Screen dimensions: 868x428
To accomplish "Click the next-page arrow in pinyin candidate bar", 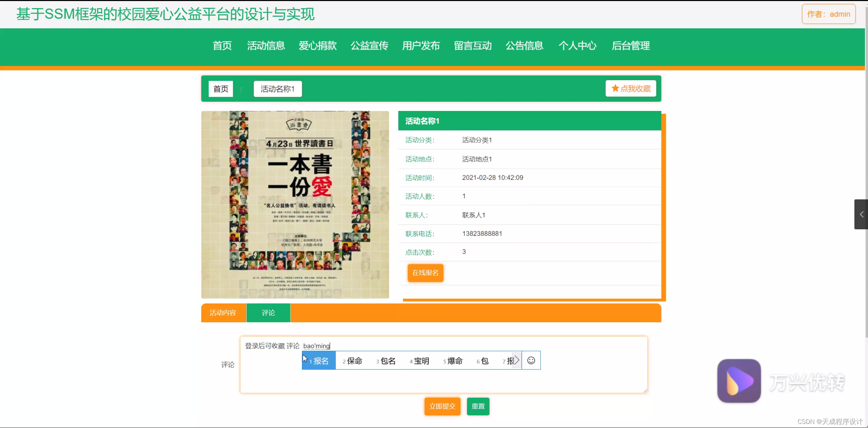I will click(x=516, y=360).
